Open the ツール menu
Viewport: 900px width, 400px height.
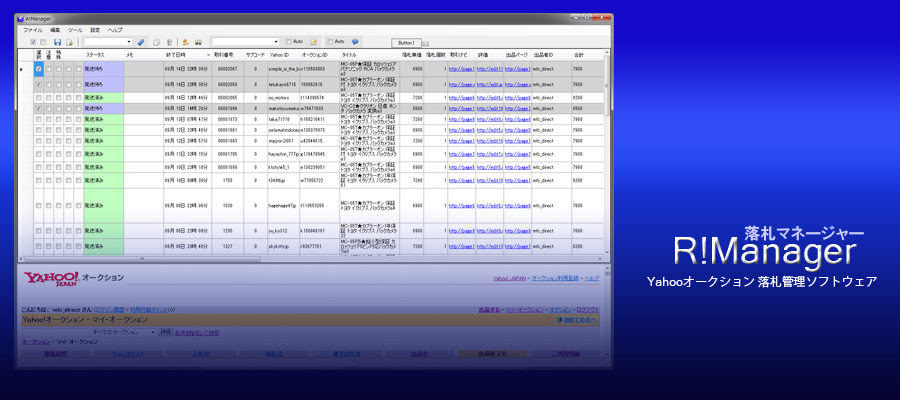[x=75, y=30]
